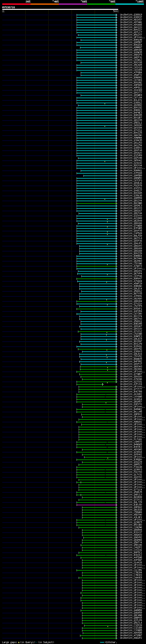Image resolution: width=146 pixels, height=644 pixels.
Task: Select hit label UniRef100_Q9ZRD2
Action: (131, 105)
